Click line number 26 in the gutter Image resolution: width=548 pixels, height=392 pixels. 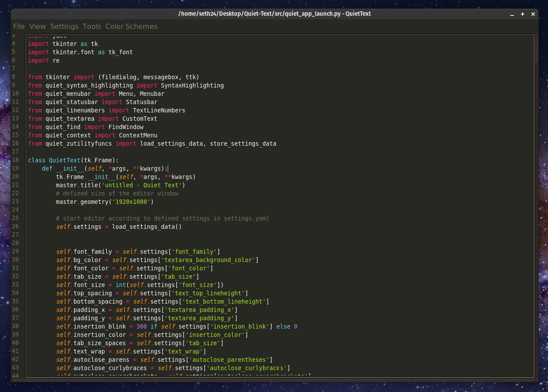tap(15, 227)
